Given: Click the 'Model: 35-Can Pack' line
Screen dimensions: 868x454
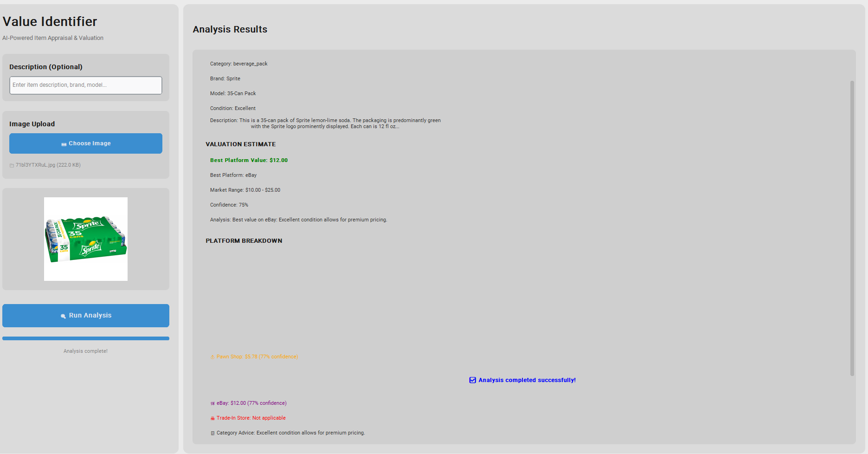Looking at the screenshot, I should 233,93.
